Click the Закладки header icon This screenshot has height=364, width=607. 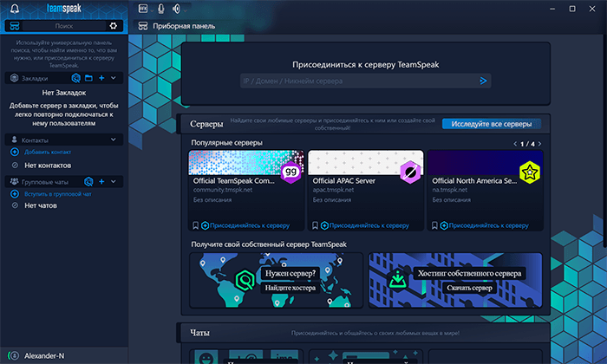(x=15, y=78)
